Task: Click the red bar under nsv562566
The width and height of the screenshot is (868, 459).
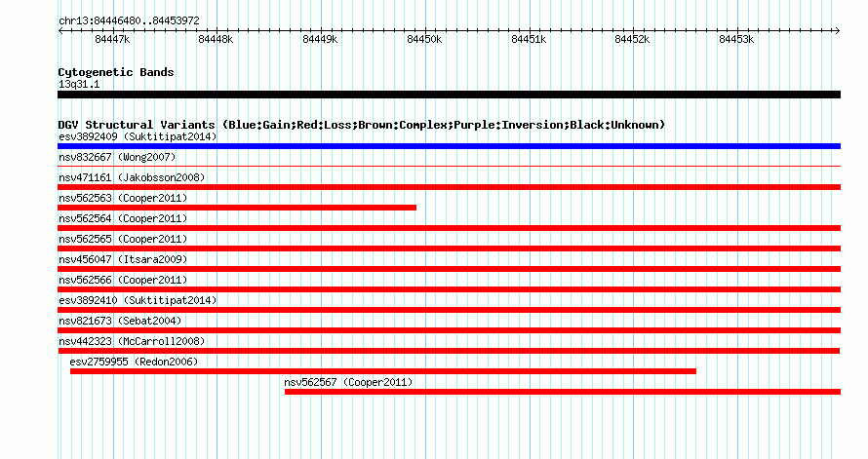Action: (x=449, y=289)
